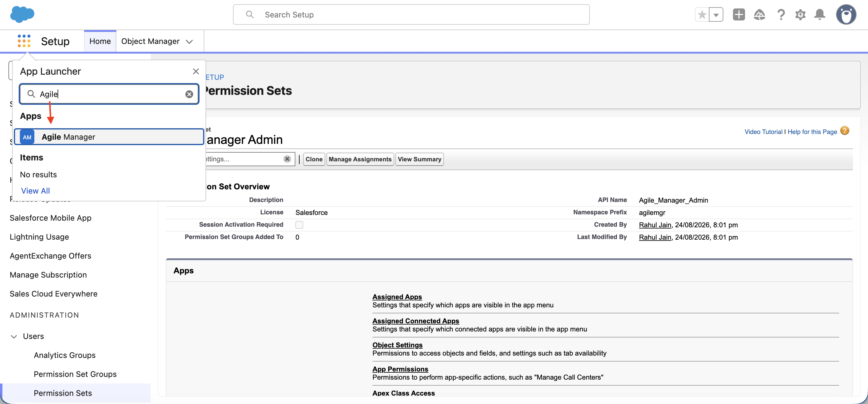This screenshot has height=404, width=868.
Task: Click the View Summary button
Action: point(420,159)
